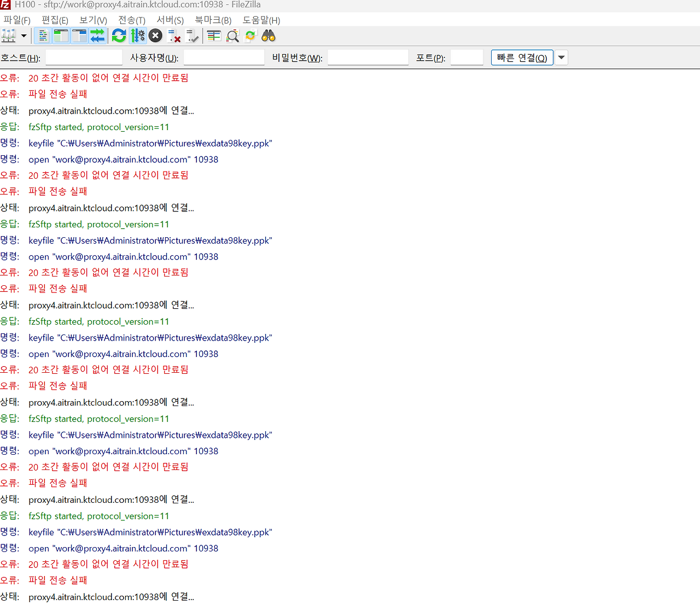Click the 포트(P): label text
The width and height of the screenshot is (700, 605).
(x=431, y=58)
